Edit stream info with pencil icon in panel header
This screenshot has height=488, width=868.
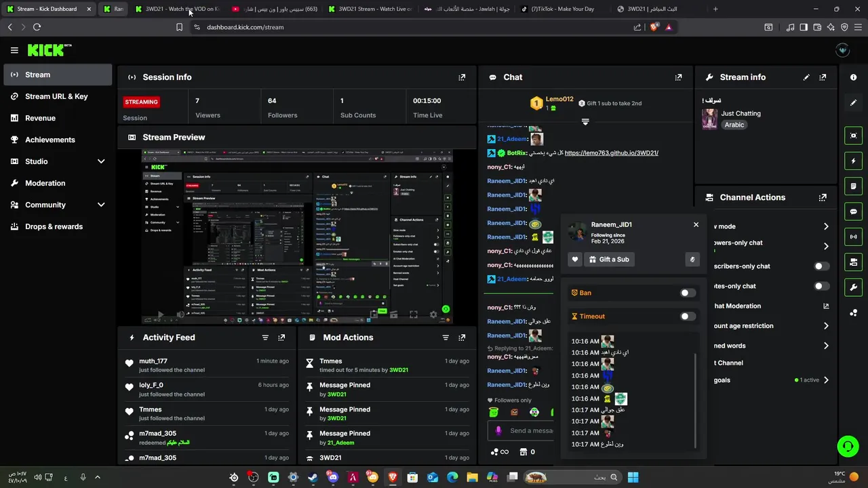click(x=806, y=77)
